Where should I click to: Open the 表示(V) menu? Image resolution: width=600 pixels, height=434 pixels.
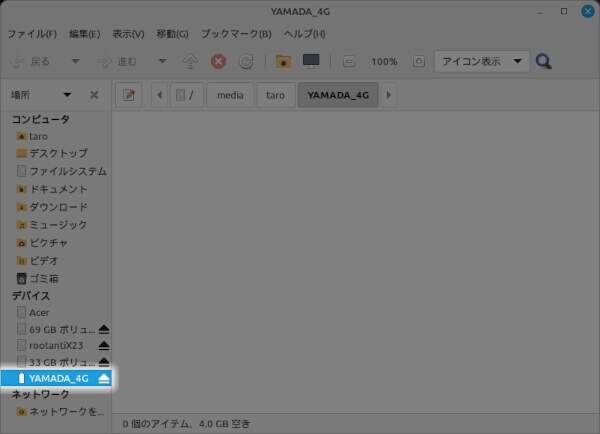coord(128,34)
